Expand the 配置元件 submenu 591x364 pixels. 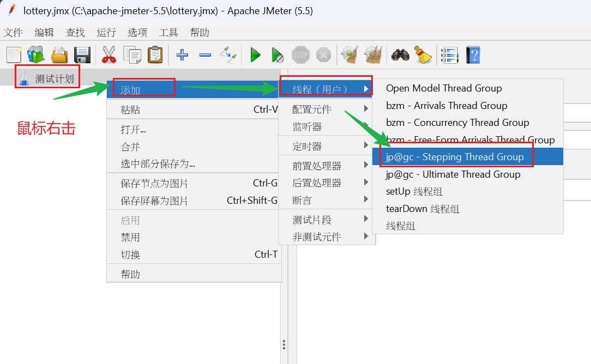coord(326,110)
